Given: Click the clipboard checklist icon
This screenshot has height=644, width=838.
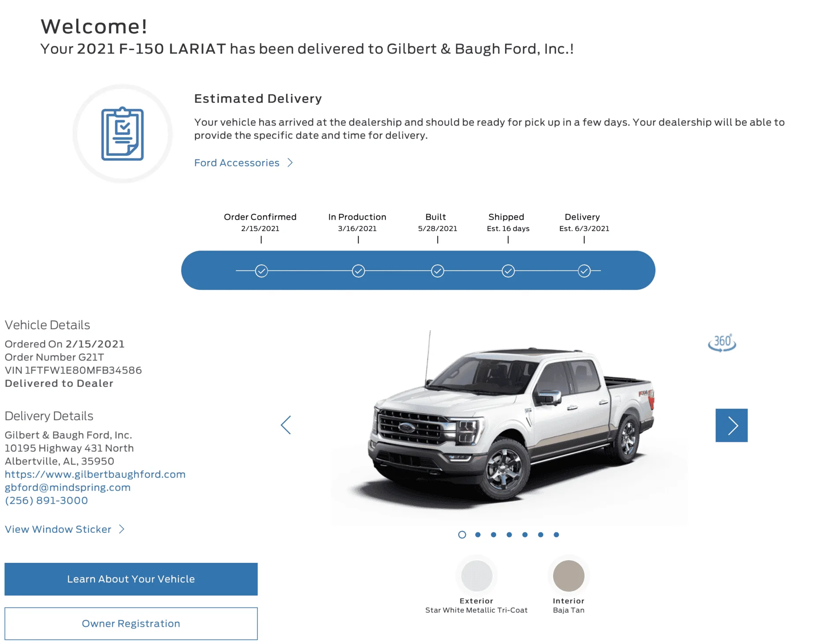Looking at the screenshot, I should tap(123, 134).
